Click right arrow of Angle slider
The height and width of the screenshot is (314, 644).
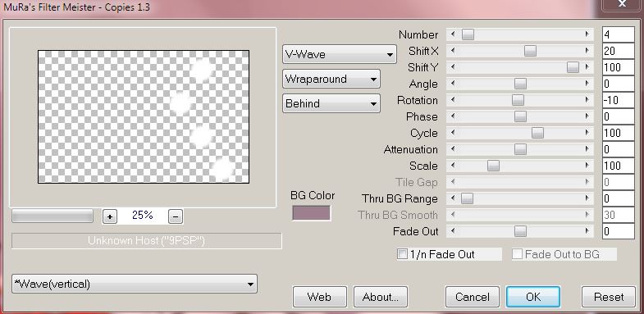[587, 84]
